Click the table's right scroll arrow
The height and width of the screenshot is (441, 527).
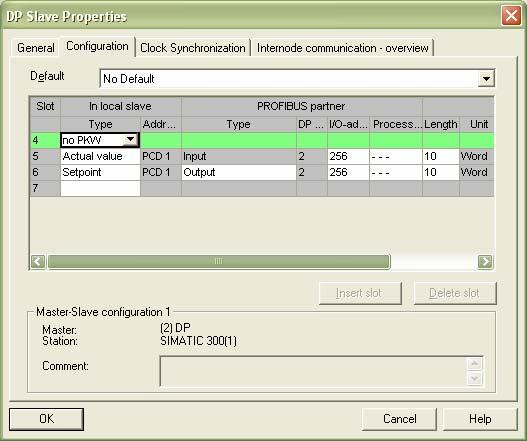tap(485, 262)
